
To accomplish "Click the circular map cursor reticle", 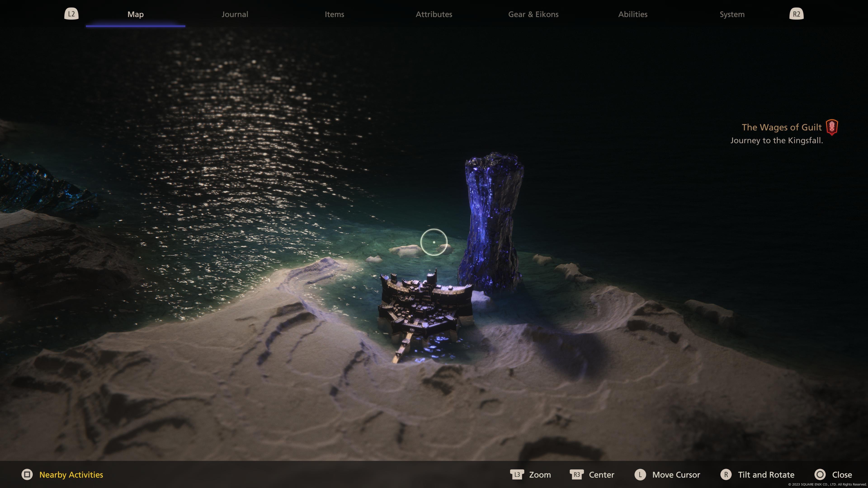I will point(434,242).
